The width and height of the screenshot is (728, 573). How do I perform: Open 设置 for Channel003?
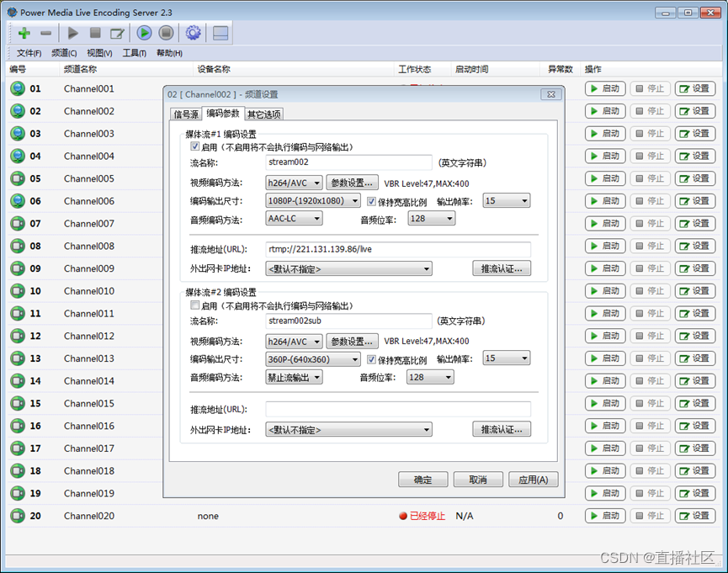click(694, 133)
